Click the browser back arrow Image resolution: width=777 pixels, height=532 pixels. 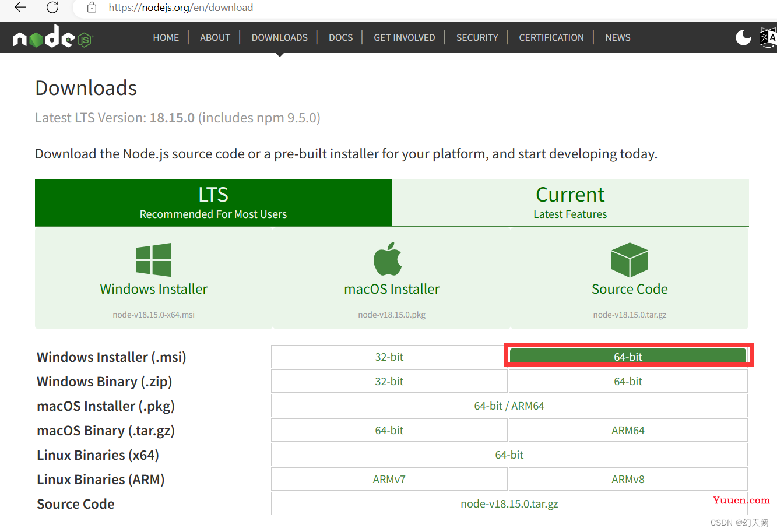coord(20,8)
